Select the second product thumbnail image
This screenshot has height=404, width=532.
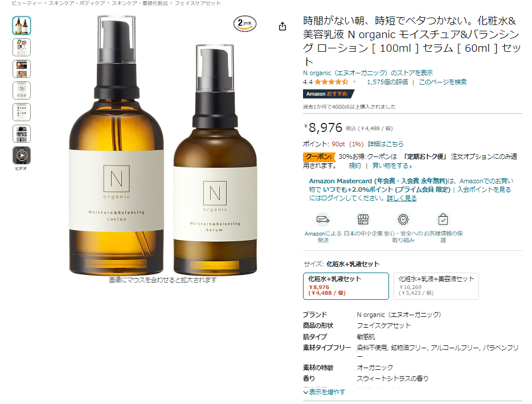tap(22, 47)
